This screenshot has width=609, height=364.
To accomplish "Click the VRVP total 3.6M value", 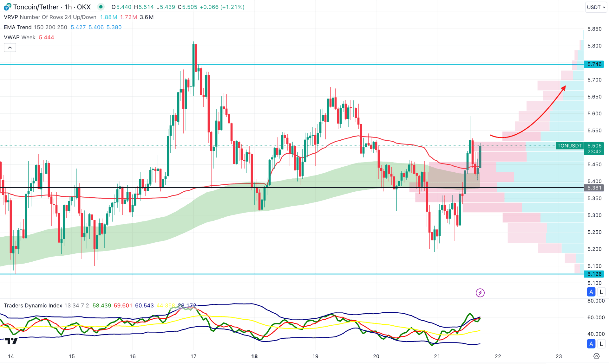I will point(147,17).
